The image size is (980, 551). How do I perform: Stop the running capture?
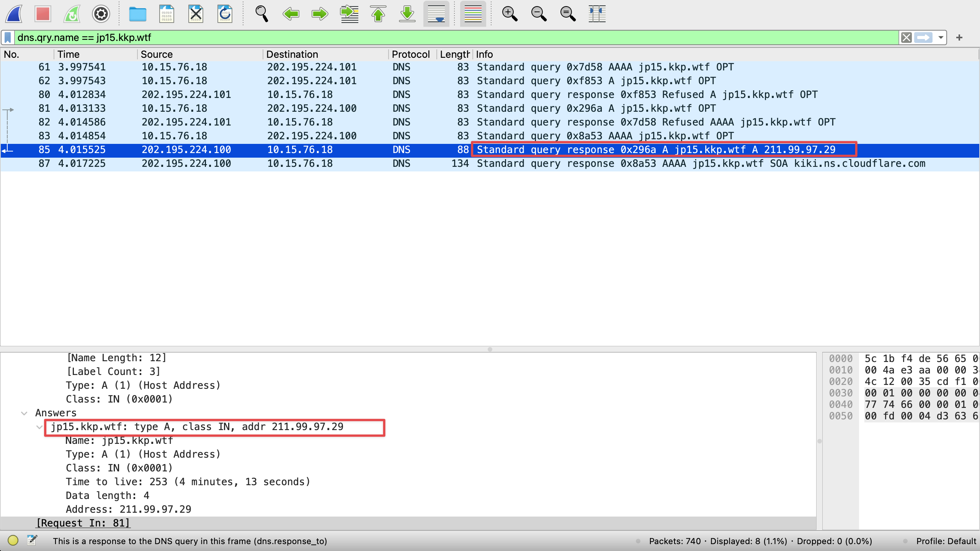tap(43, 14)
